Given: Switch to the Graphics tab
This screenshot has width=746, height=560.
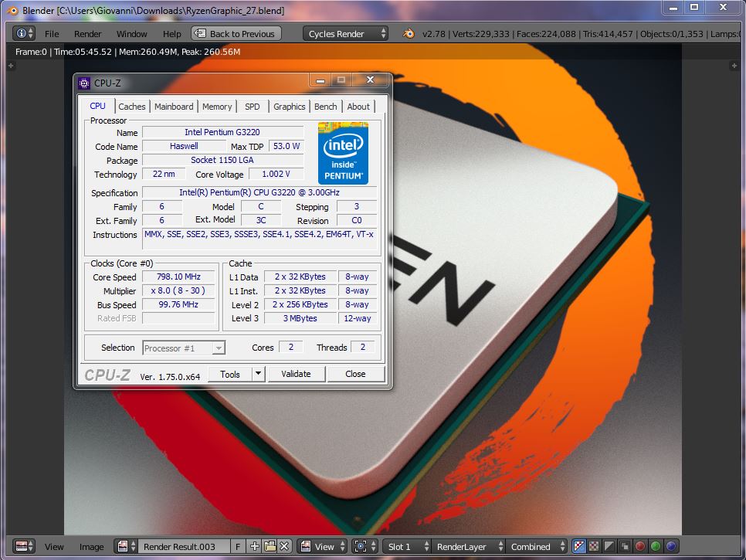Looking at the screenshot, I should (x=290, y=107).
